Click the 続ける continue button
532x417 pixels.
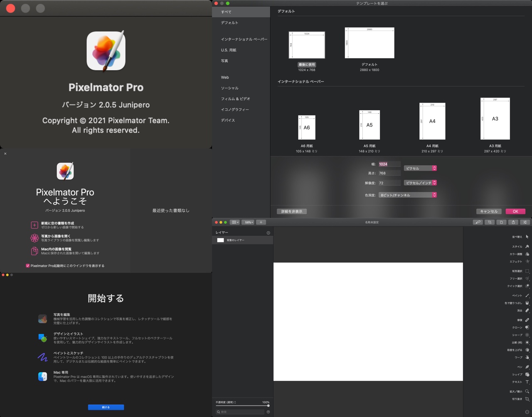click(x=106, y=407)
